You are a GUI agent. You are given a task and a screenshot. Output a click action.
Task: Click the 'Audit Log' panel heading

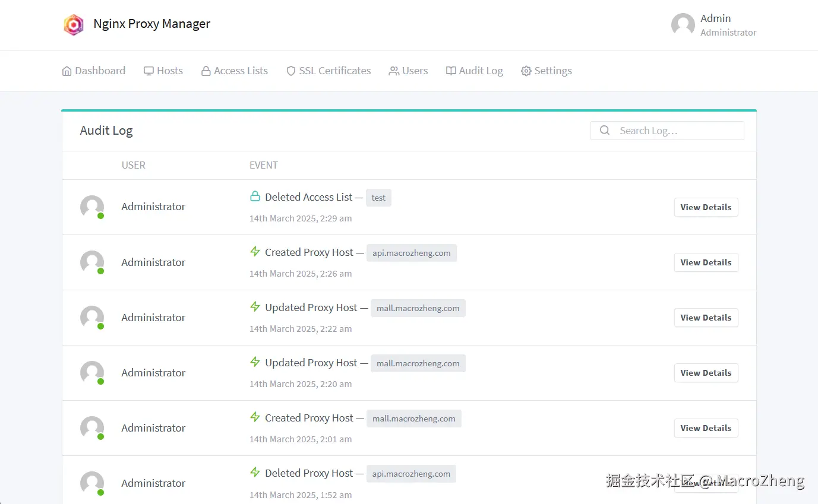(x=106, y=131)
